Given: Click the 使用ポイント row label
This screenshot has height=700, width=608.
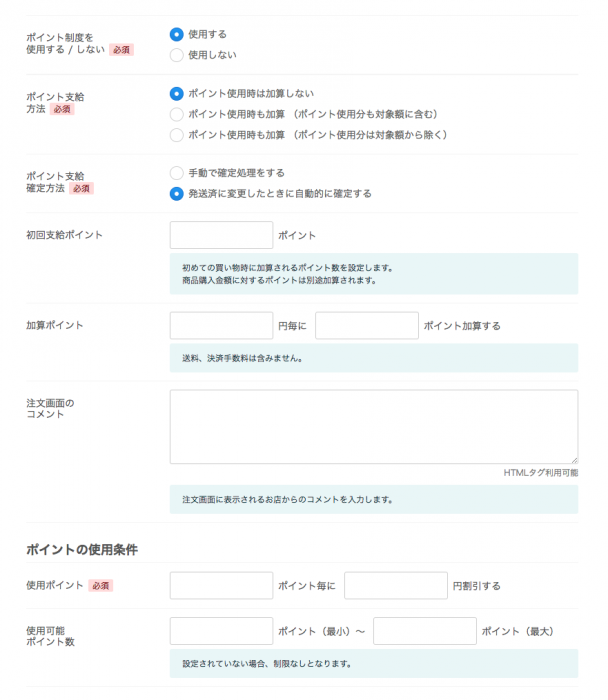Looking at the screenshot, I should point(54,585).
